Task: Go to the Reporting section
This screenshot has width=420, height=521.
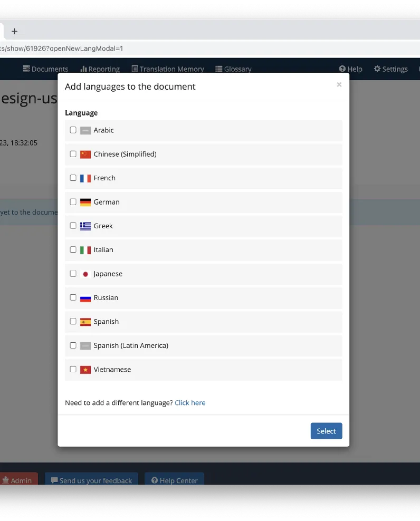Action: coord(100,69)
